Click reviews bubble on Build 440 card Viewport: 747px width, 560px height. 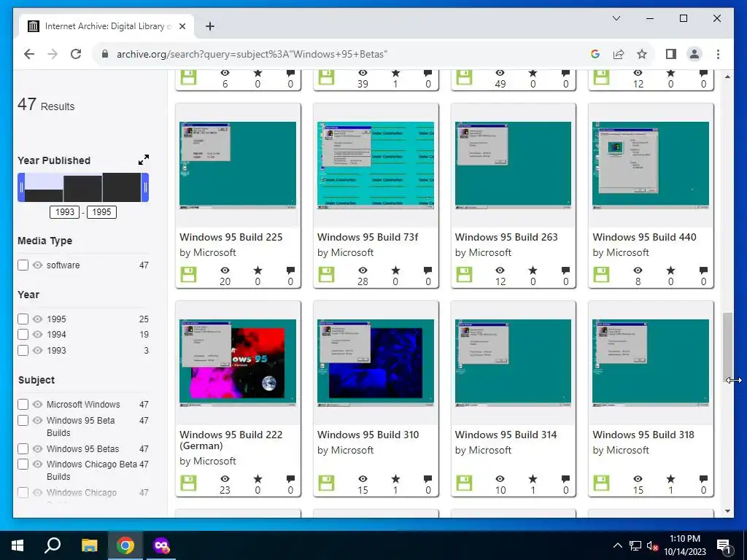click(703, 271)
